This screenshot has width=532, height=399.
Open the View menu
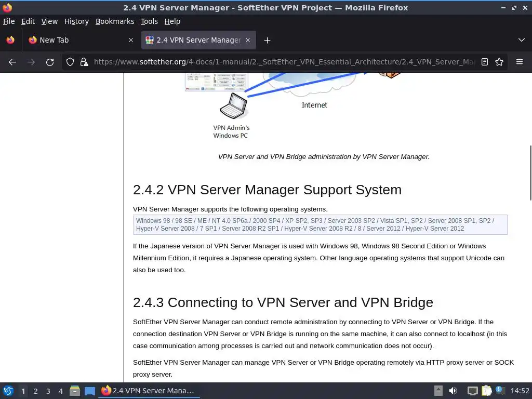49,21
